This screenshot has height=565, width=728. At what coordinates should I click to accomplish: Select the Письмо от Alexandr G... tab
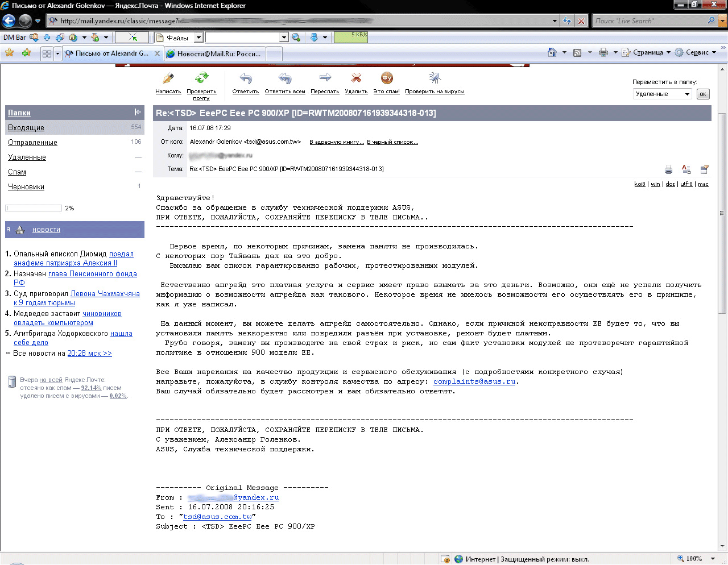(113, 53)
